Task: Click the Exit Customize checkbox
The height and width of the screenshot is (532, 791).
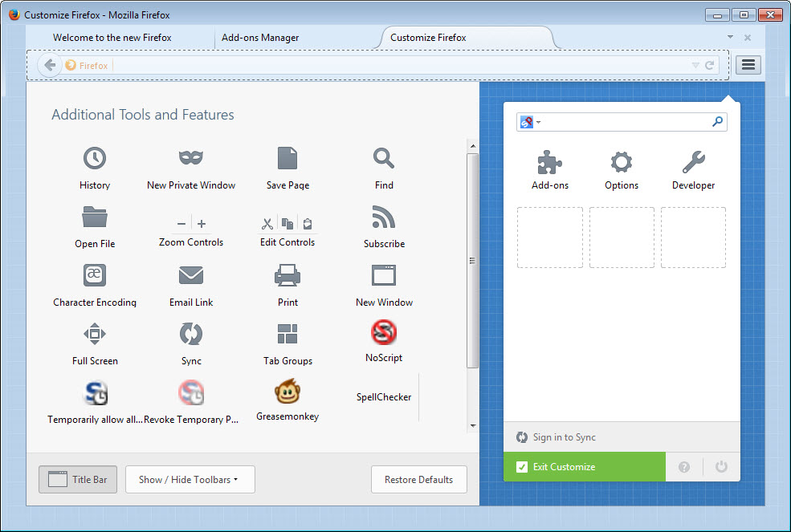Action: pos(522,466)
